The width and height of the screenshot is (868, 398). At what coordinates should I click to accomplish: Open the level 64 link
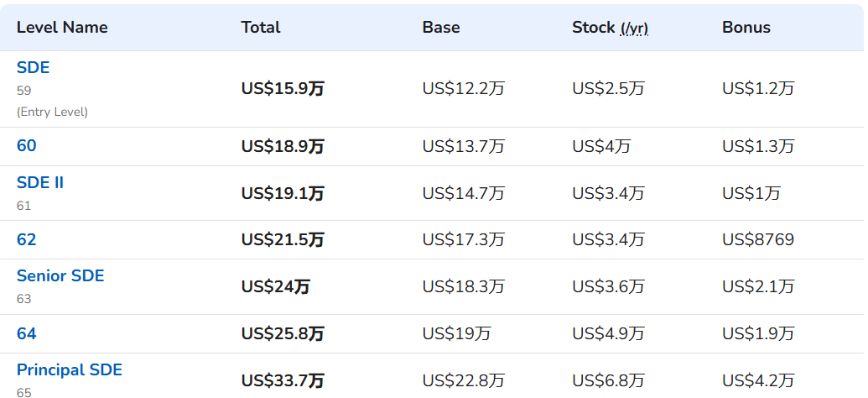pos(27,333)
